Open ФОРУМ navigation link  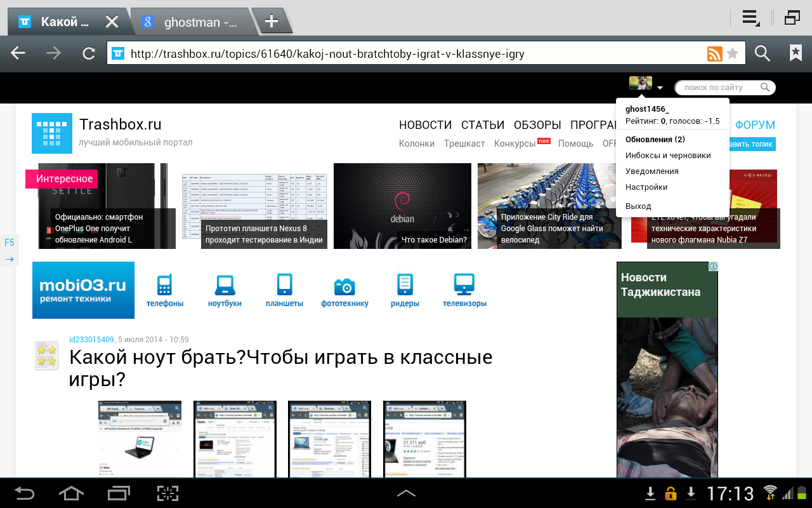(755, 125)
